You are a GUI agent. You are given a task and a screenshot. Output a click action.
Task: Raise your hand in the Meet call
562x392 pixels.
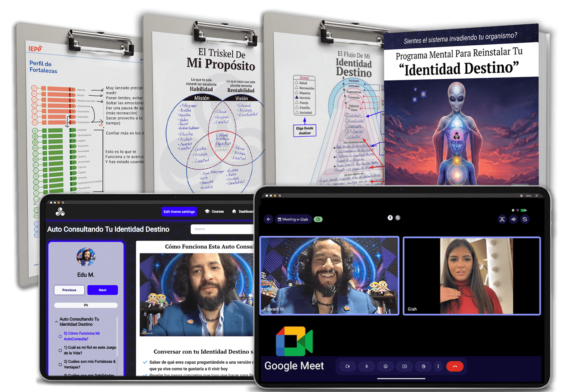pos(423,366)
